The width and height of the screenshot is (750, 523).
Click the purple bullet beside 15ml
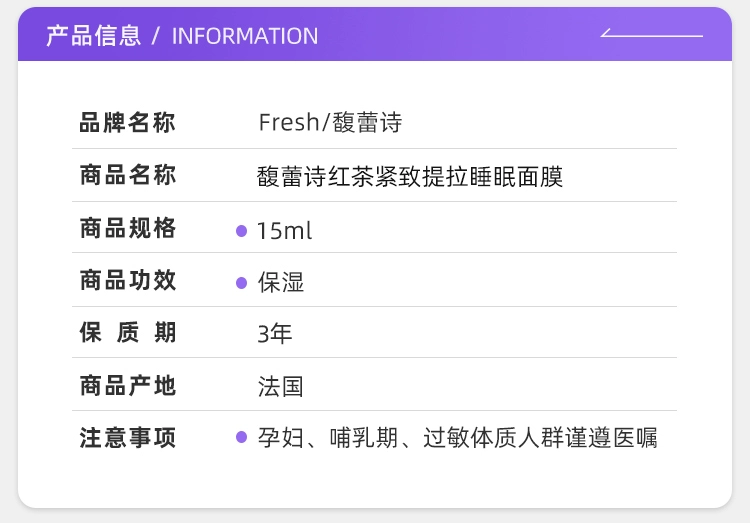pos(241,231)
